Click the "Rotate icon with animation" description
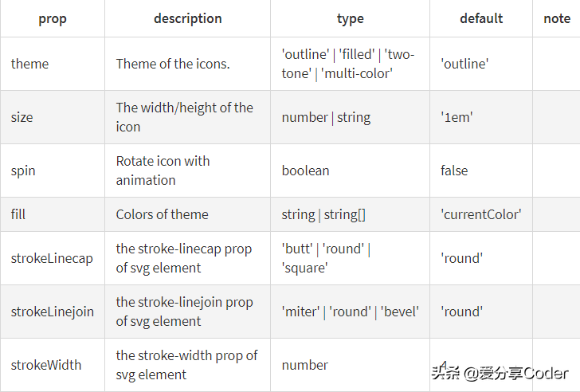The image size is (580, 392). tap(163, 171)
